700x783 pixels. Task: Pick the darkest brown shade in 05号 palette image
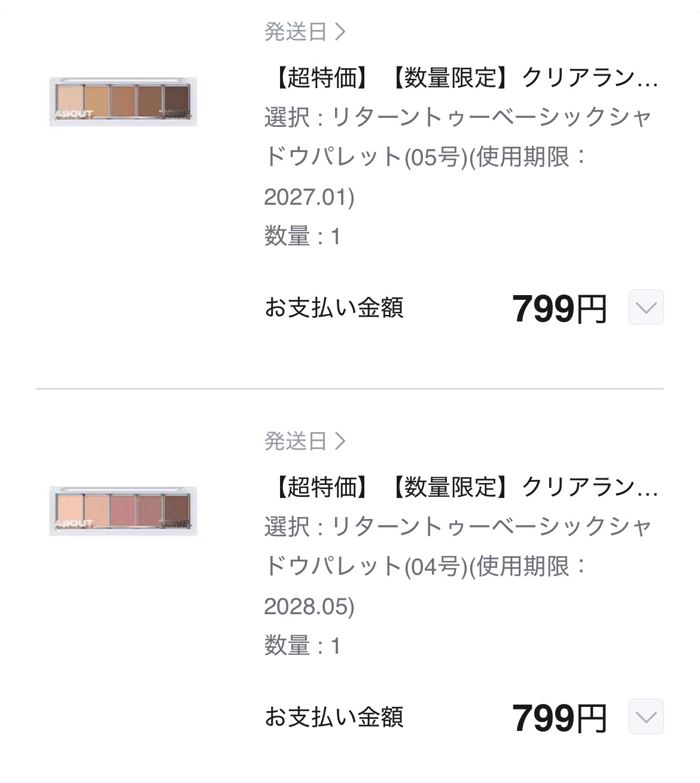tap(176, 99)
